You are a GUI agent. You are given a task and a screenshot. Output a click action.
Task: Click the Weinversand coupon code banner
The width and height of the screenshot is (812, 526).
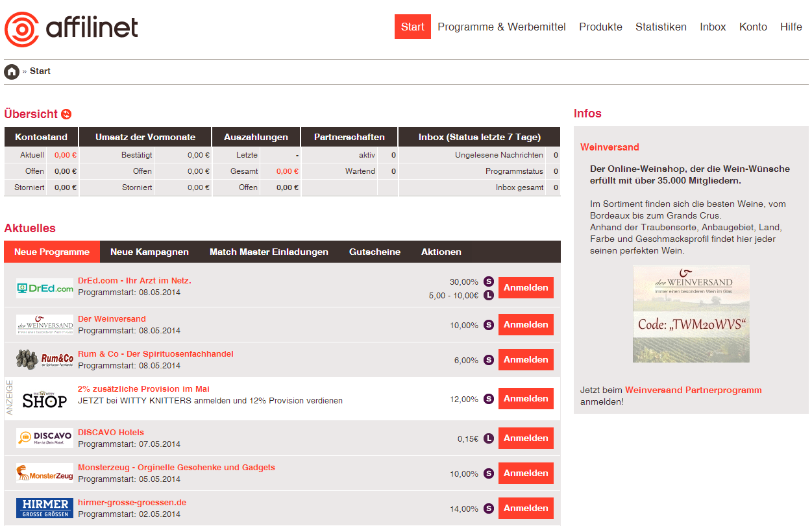pyautogui.click(x=691, y=314)
